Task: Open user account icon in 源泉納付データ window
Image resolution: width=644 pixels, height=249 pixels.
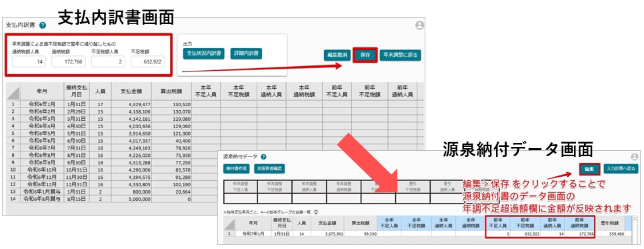Action: 635,157
